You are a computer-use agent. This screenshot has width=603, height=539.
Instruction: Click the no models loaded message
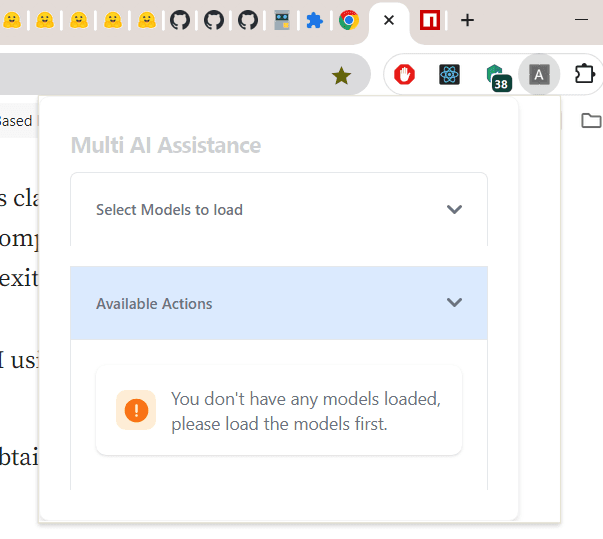[x=305, y=411]
